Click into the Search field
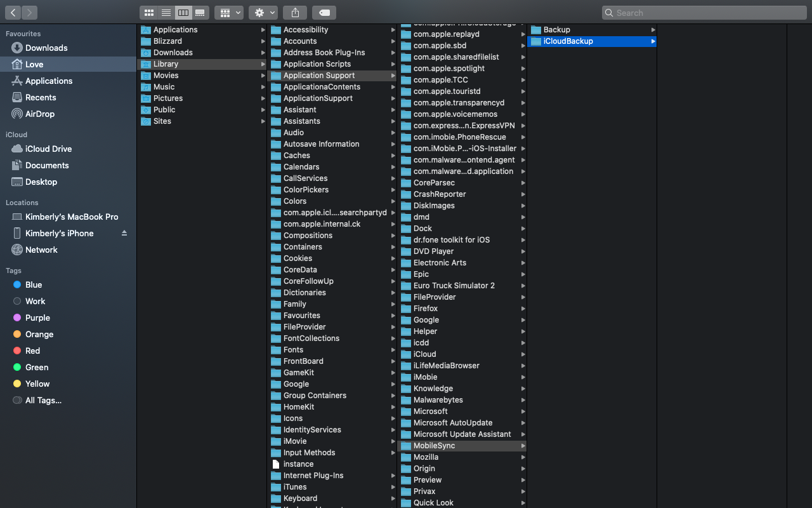This screenshot has width=812, height=508. pos(704,12)
